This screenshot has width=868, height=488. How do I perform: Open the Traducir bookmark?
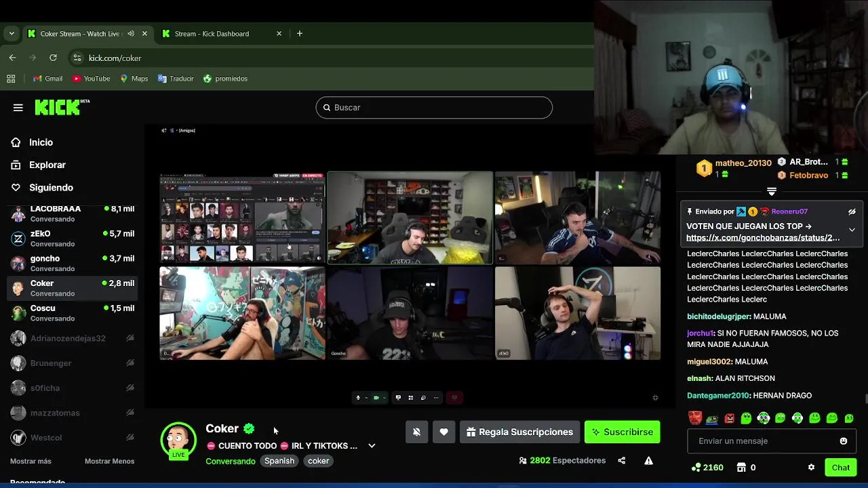(x=176, y=79)
